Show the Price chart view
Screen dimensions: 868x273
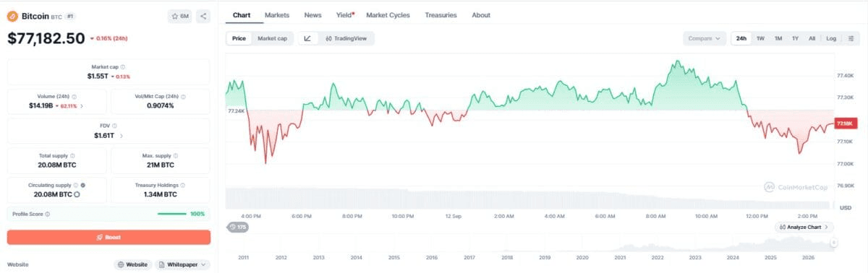(239, 38)
